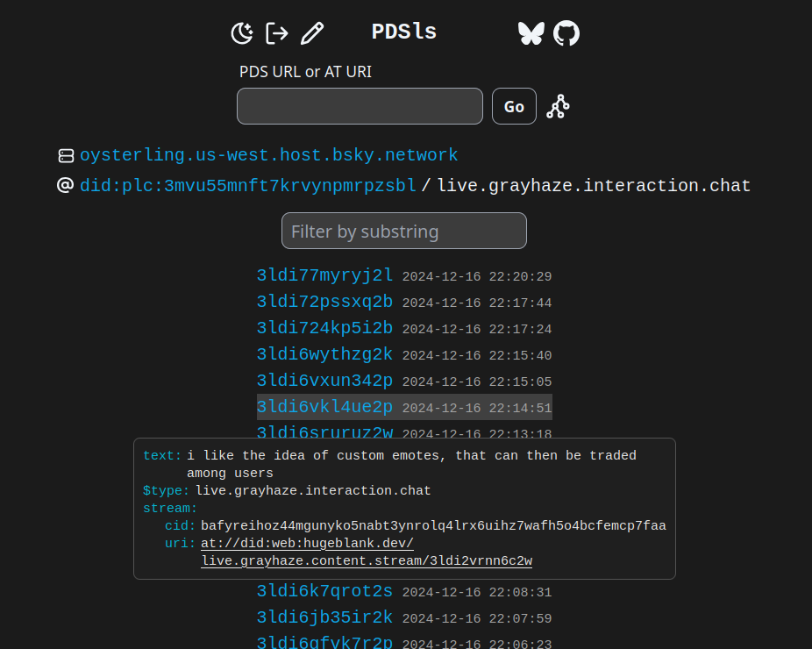Open oysterling.us-west.host.bsky.network PDS link
812x649 pixels.
pos(268,155)
